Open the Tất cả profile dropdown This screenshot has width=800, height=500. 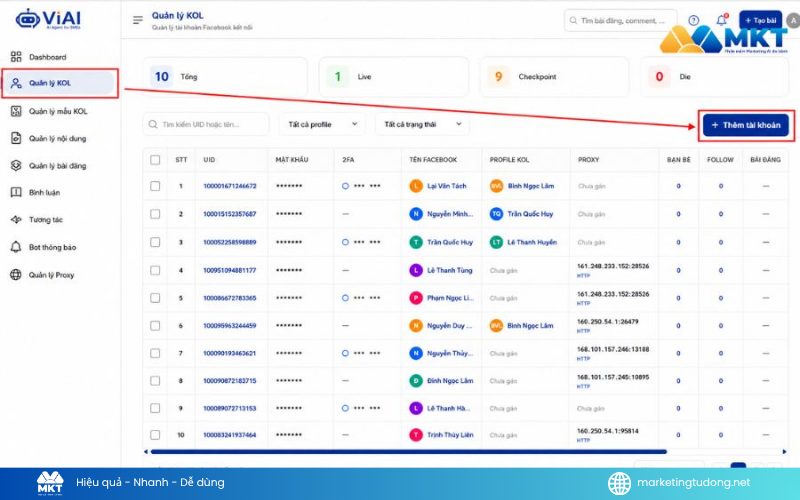coord(322,124)
